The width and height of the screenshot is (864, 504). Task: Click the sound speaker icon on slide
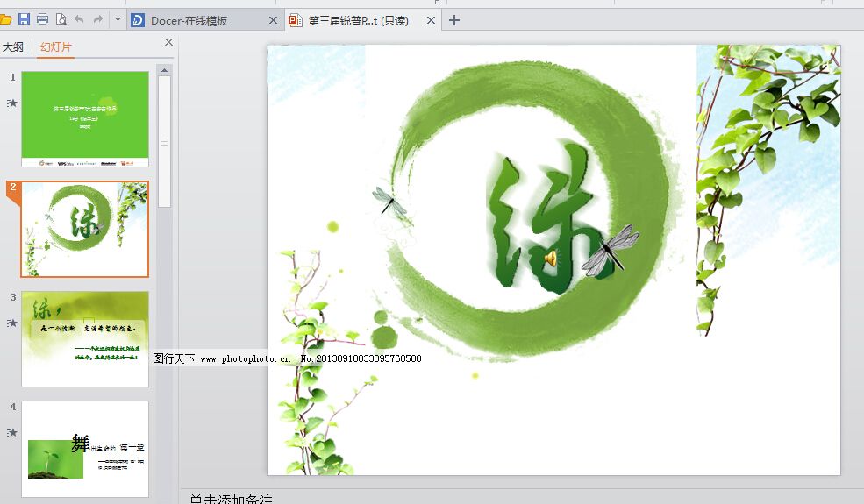point(551,259)
